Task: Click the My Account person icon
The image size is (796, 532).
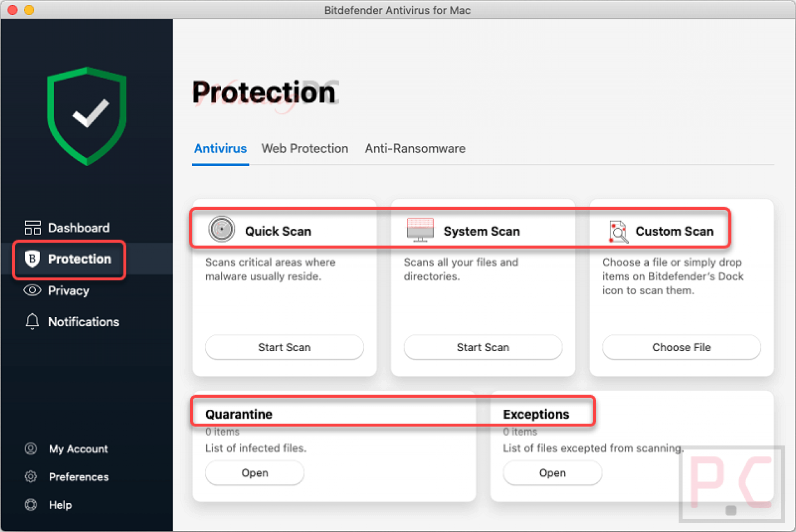Action: (31, 449)
